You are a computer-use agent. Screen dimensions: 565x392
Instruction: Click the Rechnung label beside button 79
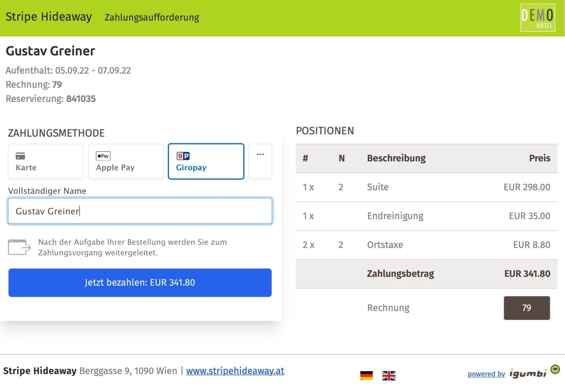point(388,308)
